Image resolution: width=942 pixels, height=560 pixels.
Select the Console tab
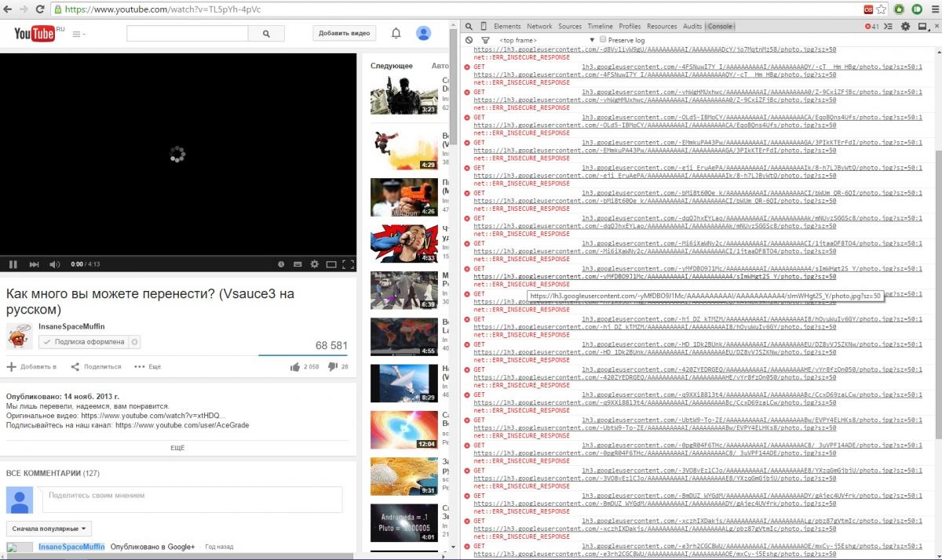coord(719,26)
